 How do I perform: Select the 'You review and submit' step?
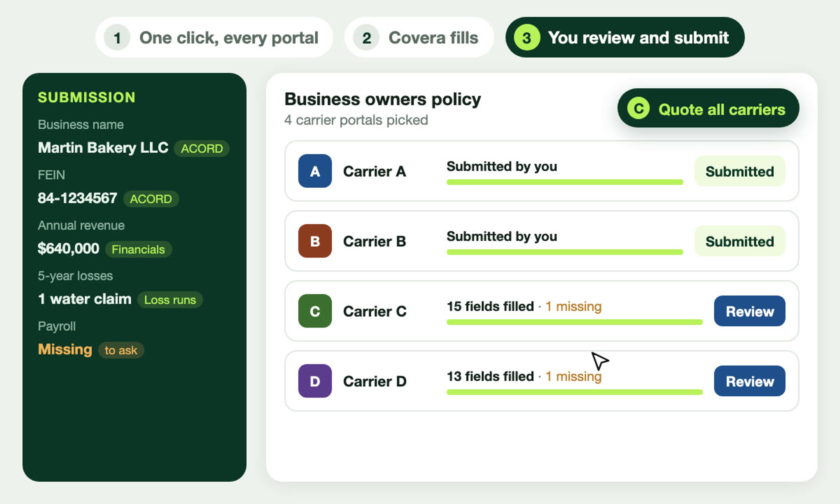[x=625, y=37]
